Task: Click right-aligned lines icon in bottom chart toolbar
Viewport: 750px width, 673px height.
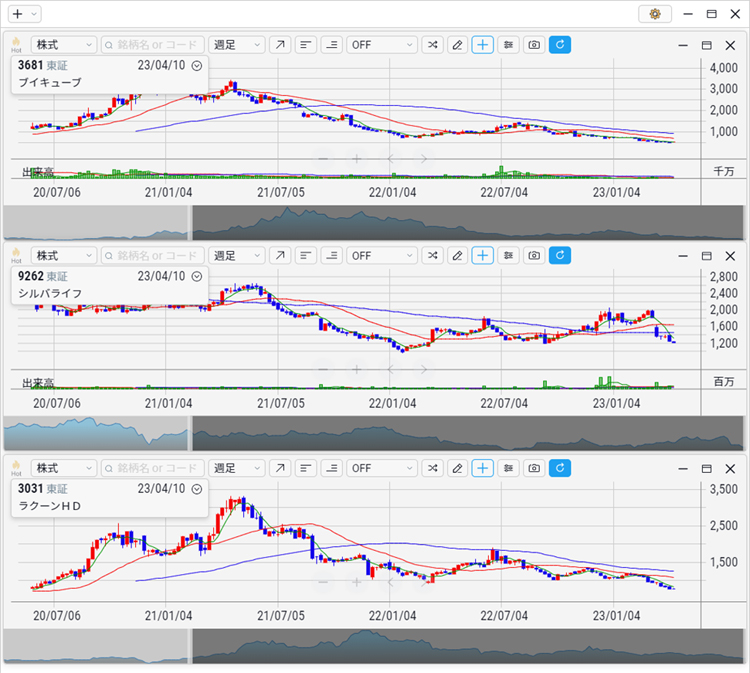Action: [x=331, y=467]
